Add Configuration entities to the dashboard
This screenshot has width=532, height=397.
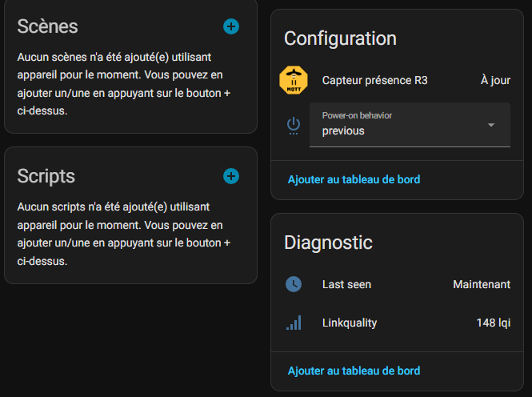[354, 179]
